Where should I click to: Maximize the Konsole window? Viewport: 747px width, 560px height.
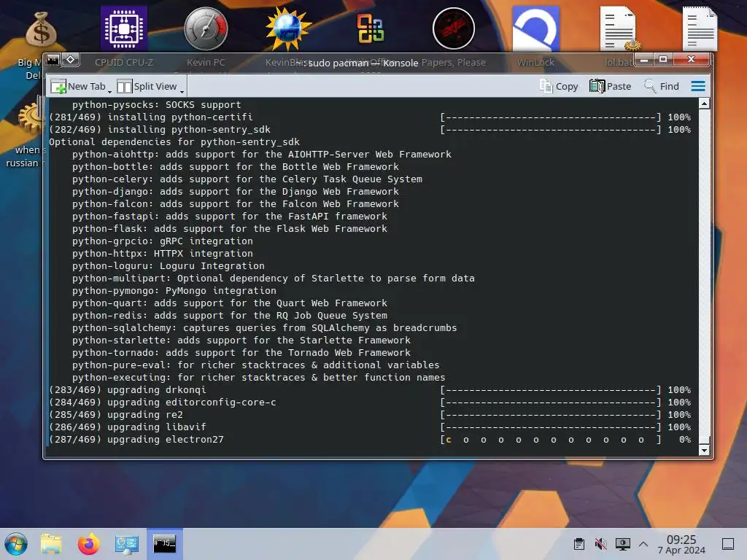(x=662, y=60)
